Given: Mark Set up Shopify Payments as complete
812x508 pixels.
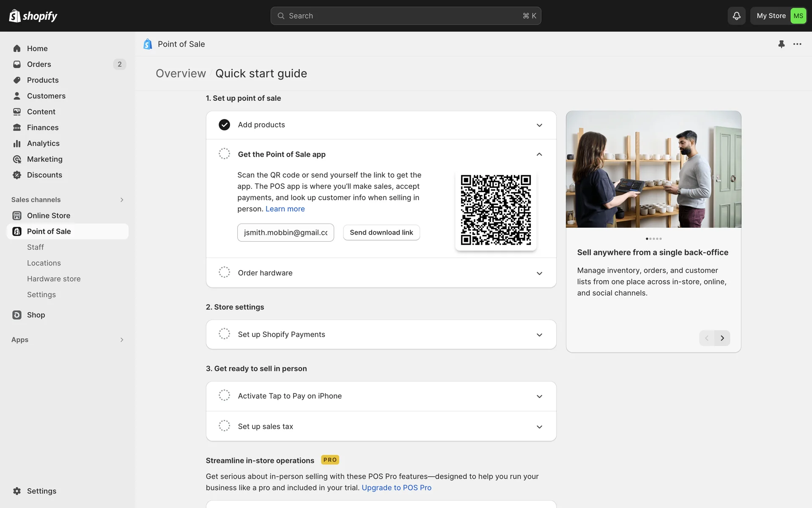Looking at the screenshot, I should [x=224, y=334].
